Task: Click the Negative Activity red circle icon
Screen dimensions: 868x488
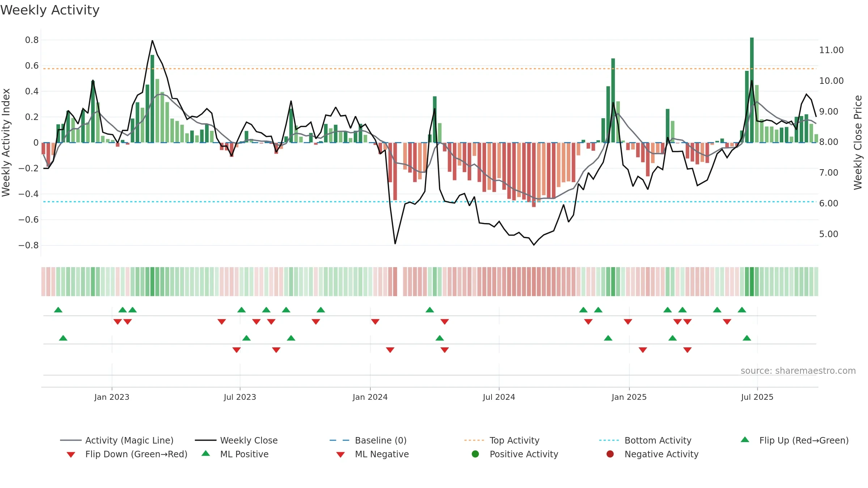Action: (610, 454)
